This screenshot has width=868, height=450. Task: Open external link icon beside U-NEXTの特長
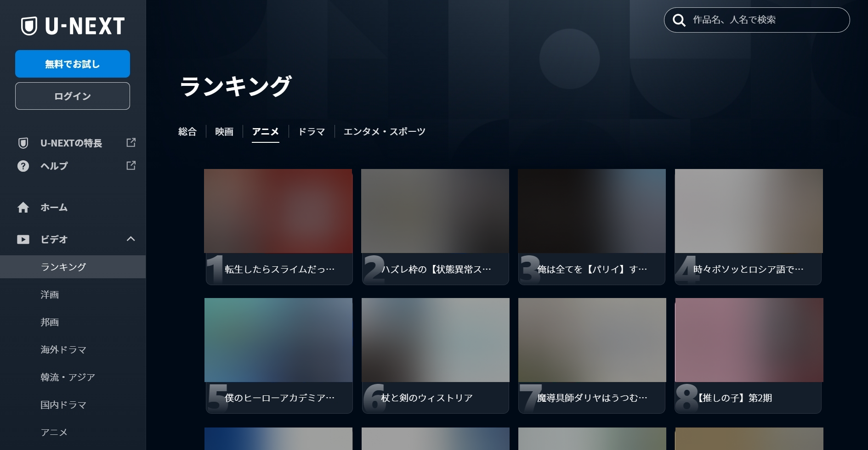click(x=131, y=142)
